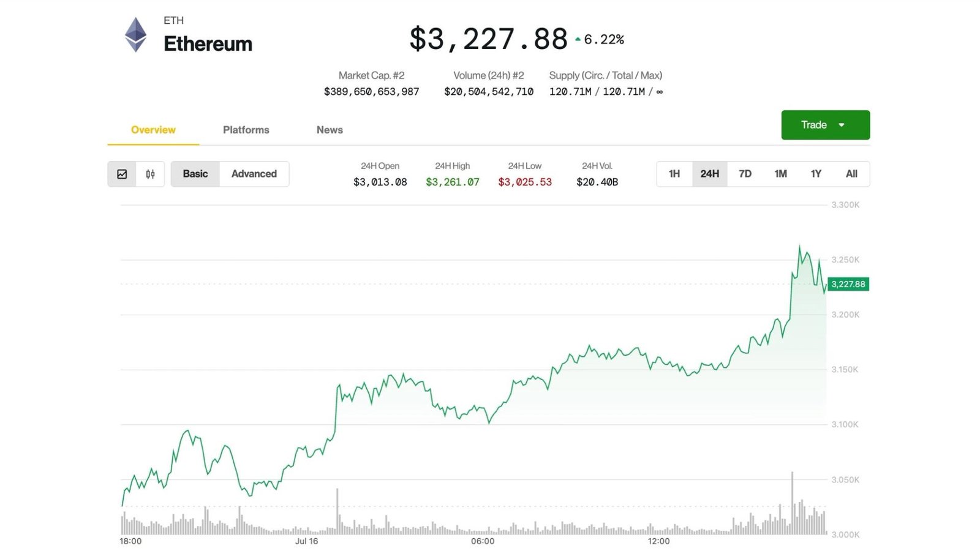Switch to line chart view icon
Viewport: 980px width, 551px height.
pyautogui.click(x=122, y=174)
